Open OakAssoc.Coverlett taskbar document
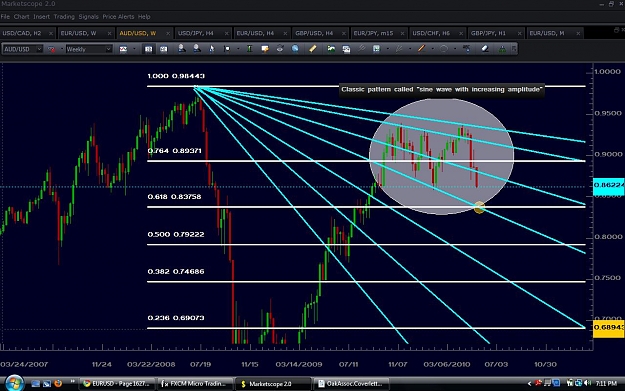 pyautogui.click(x=351, y=384)
